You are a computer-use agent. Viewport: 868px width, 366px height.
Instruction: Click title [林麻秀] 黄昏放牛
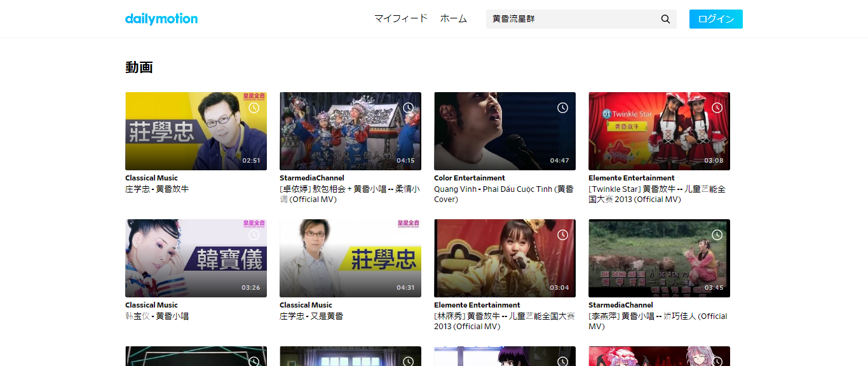(504, 321)
